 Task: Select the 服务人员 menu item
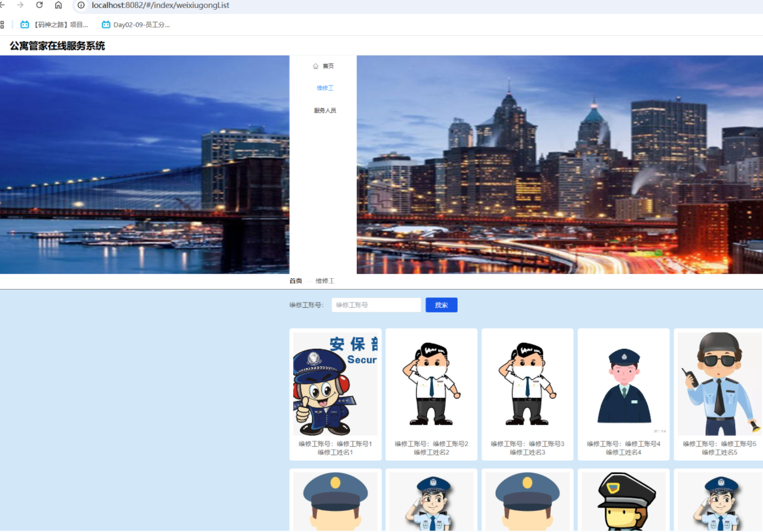325,111
